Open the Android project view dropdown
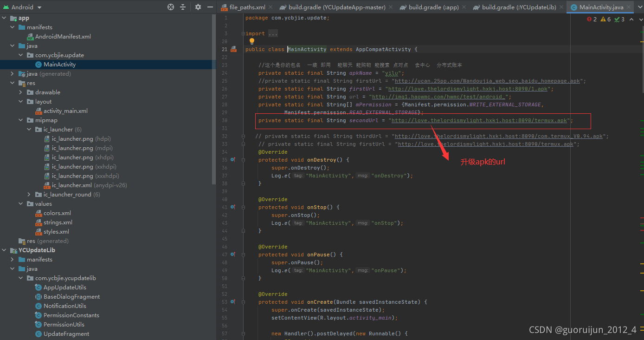The width and height of the screenshot is (644, 340). (23, 7)
